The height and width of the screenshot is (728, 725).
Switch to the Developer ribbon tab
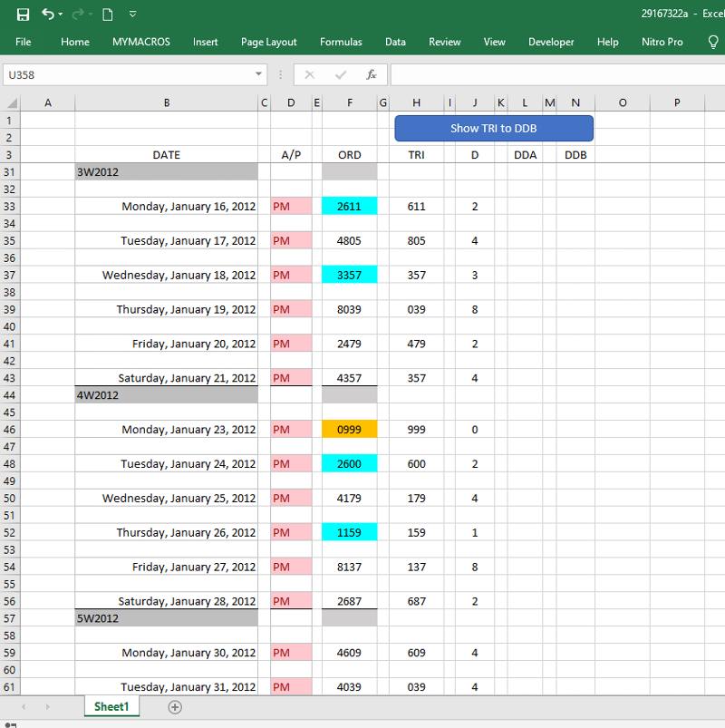pos(551,42)
